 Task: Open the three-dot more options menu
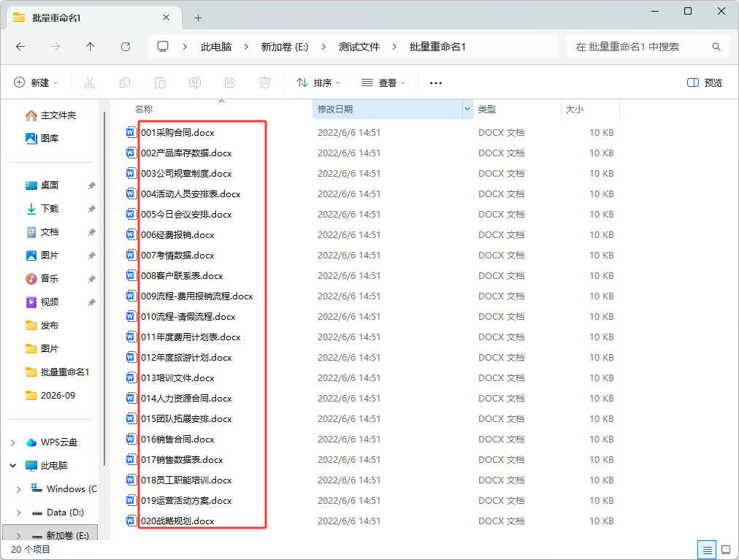(x=436, y=83)
